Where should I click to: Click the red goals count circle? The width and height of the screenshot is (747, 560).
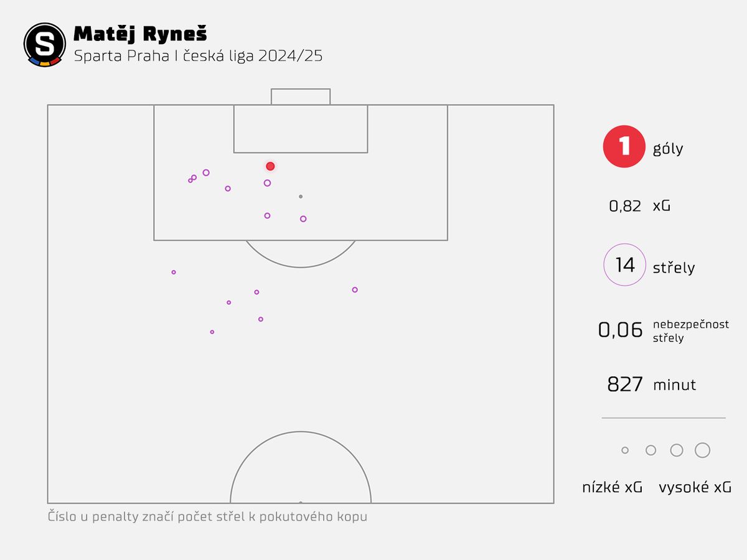(624, 146)
